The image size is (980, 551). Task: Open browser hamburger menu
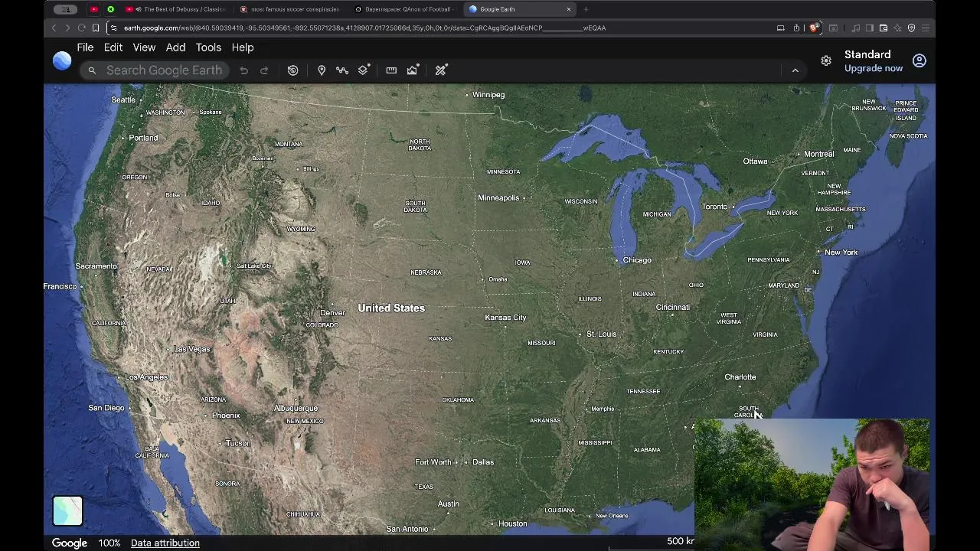pos(925,28)
